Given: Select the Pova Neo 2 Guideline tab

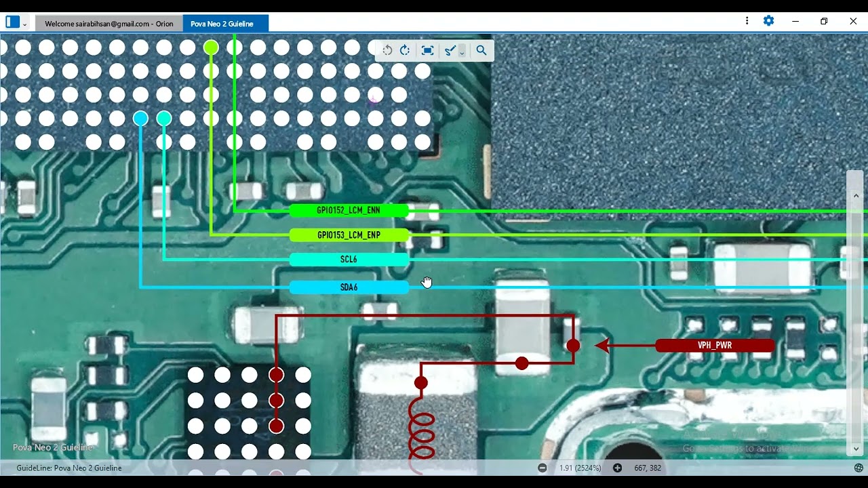Looking at the screenshot, I should [226, 24].
